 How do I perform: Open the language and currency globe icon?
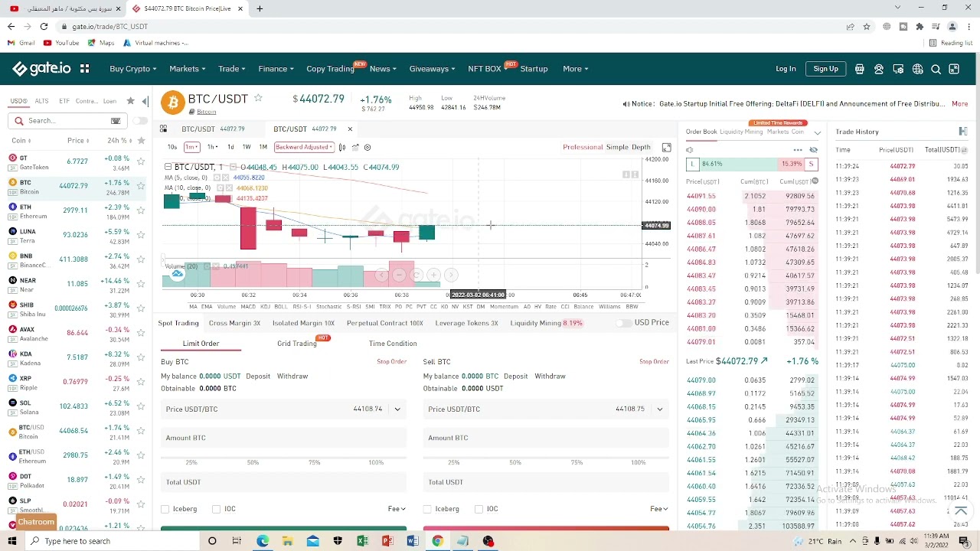[917, 69]
